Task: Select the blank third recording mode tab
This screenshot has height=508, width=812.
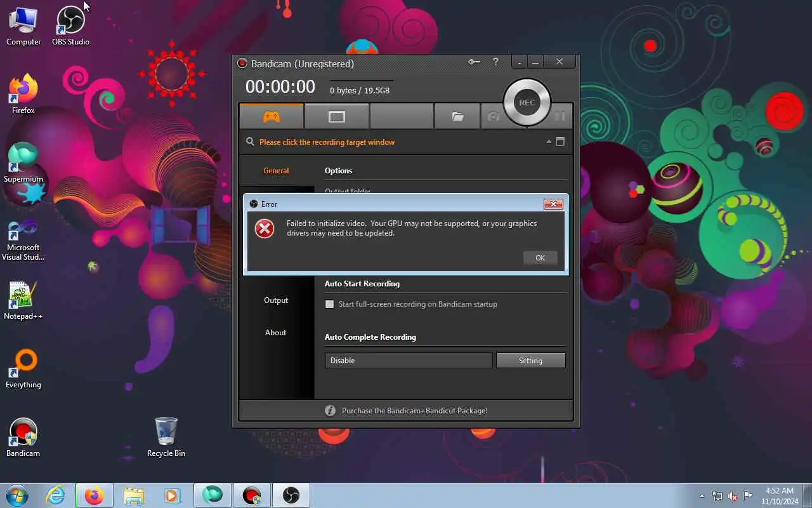Action: click(402, 116)
